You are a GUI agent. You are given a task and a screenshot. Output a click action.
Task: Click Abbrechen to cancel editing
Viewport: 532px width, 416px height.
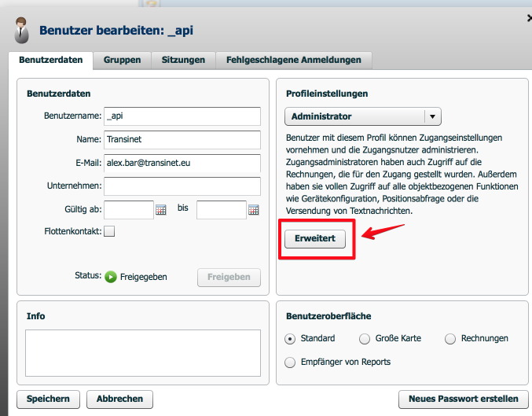[119, 399]
